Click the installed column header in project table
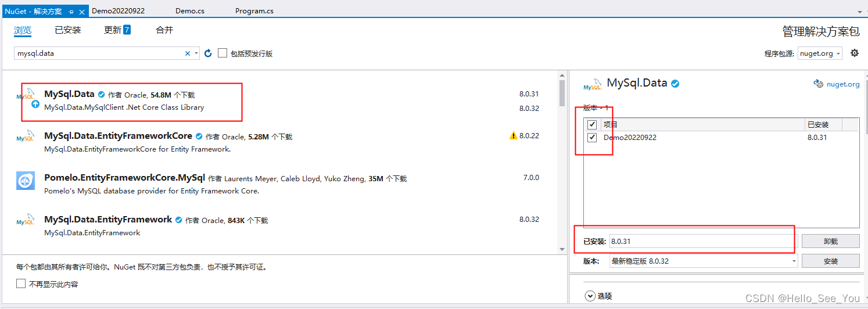 point(824,124)
